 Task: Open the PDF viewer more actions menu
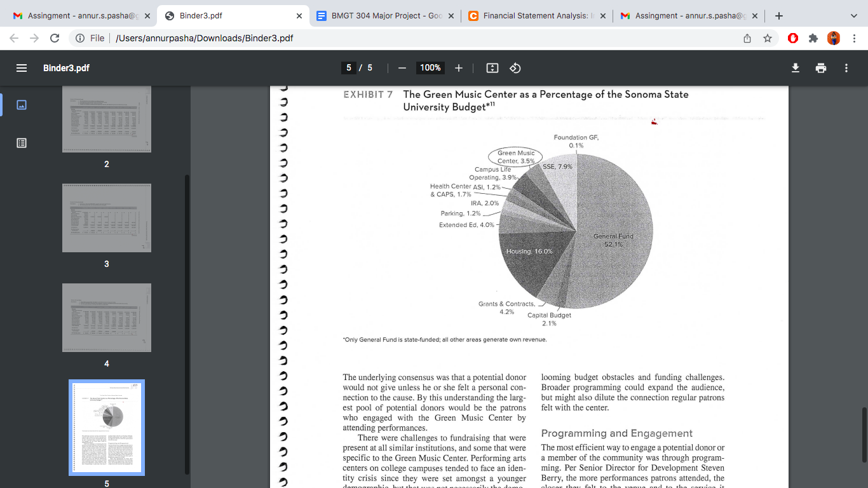pyautogui.click(x=846, y=68)
